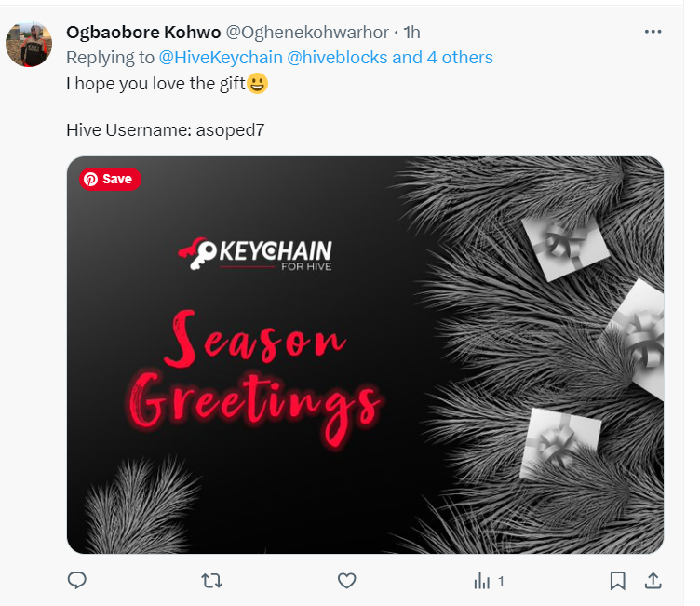The width and height of the screenshot is (700, 606).
Task: Click the view count number next to analytics
Action: 501,582
